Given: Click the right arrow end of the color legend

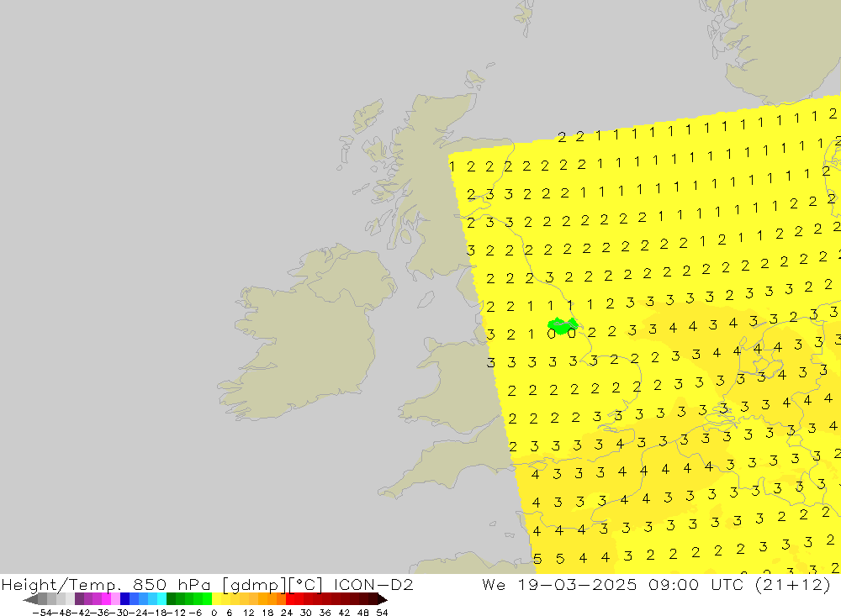Looking at the screenshot, I should [x=383, y=599].
